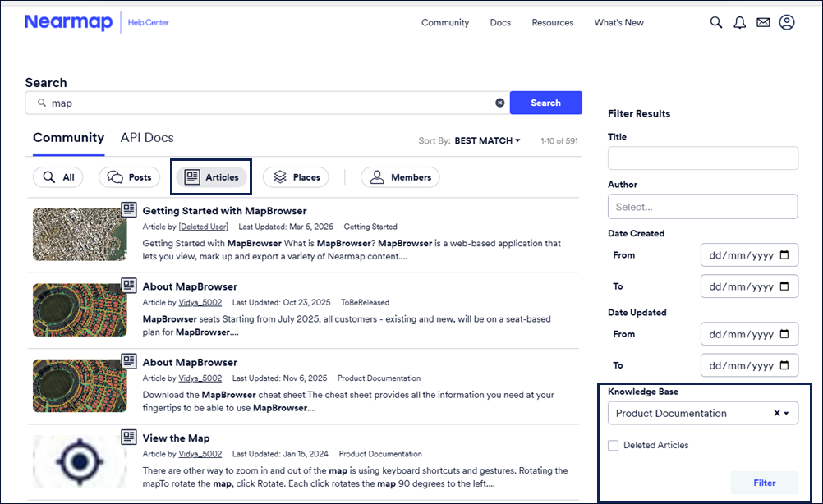This screenshot has width=823, height=504.
Task: Click the Nearmap logo
Action: (x=68, y=22)
